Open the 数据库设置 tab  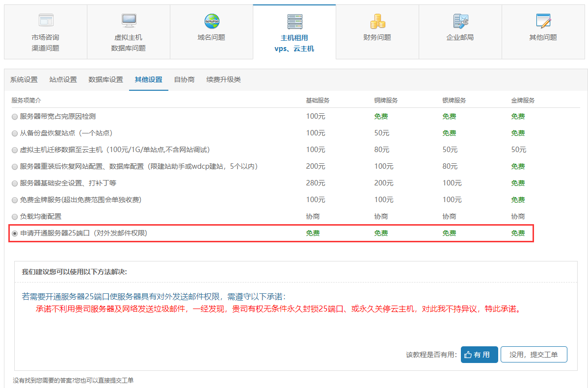click(x=106, y=80)
